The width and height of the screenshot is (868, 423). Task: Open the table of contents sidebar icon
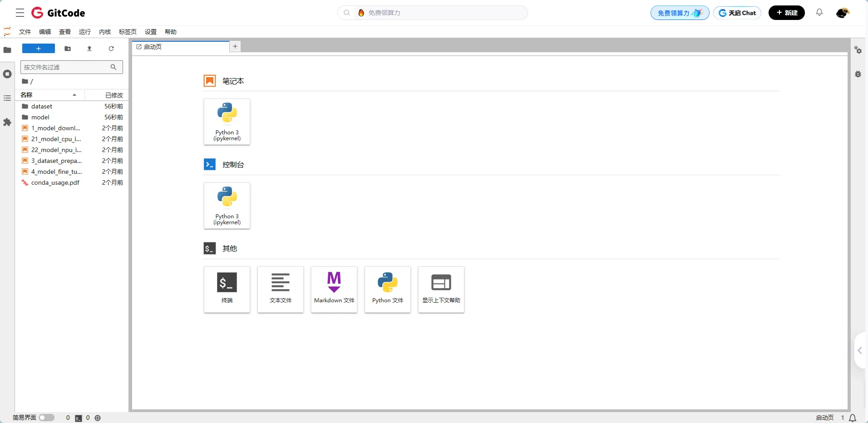point(7,98)
